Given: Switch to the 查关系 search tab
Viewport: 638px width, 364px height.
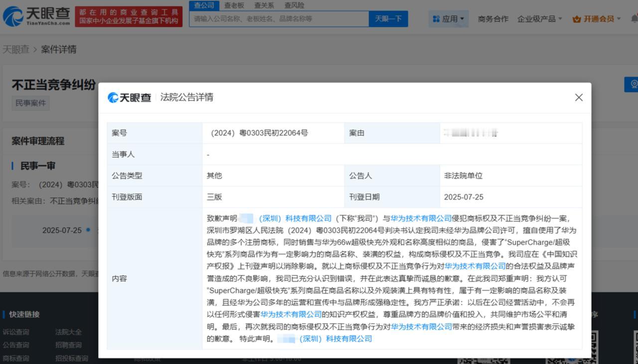Looking at the screenshot, I should (x=264, y=5).
